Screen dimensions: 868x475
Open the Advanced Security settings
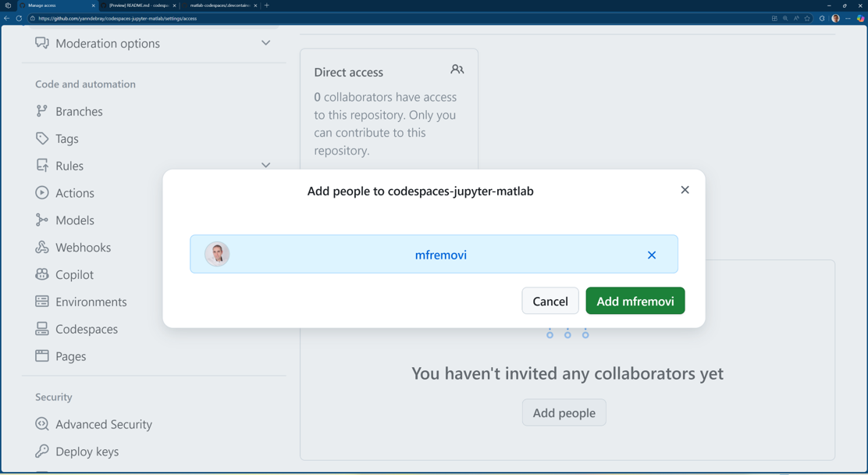103,424
